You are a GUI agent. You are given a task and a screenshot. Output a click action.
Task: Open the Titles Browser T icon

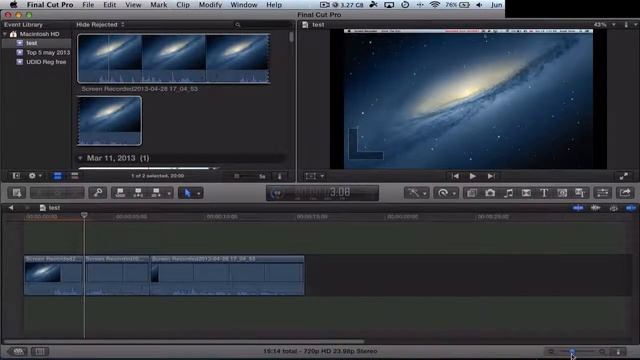pos(544,193)
